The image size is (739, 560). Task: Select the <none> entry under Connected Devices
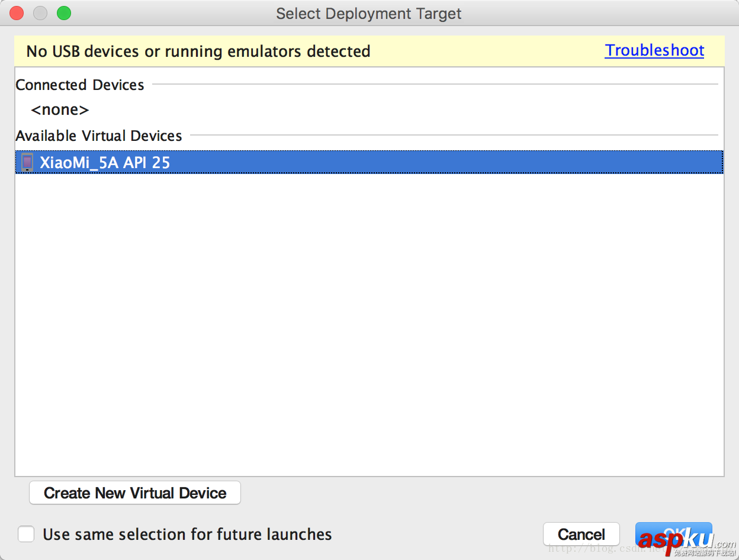(60, 110)
